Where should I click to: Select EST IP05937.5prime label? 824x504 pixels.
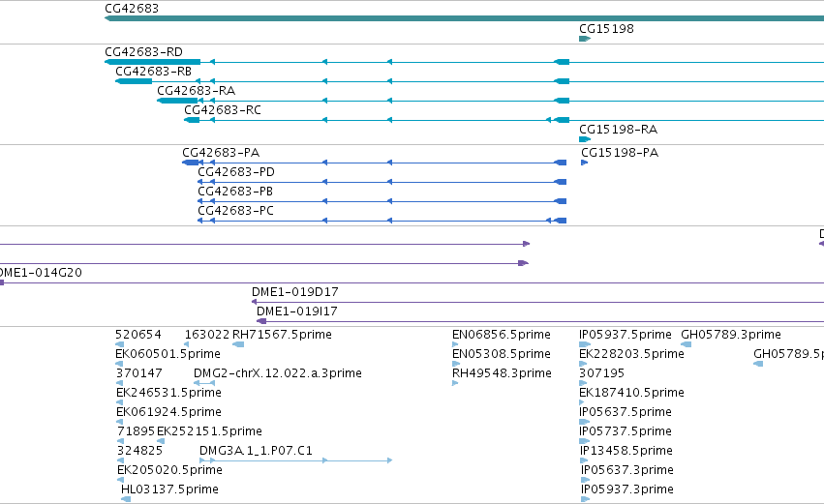click(x=626, y=335)
